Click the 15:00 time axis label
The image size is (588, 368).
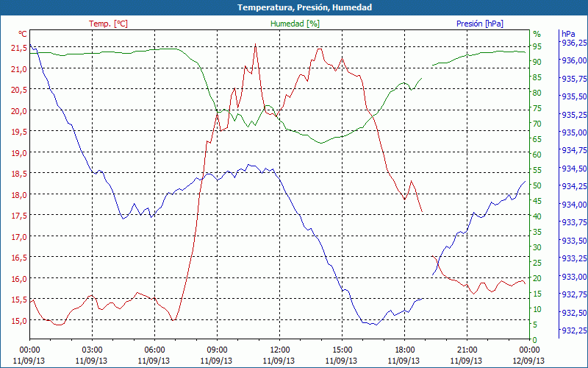[342, 350]
